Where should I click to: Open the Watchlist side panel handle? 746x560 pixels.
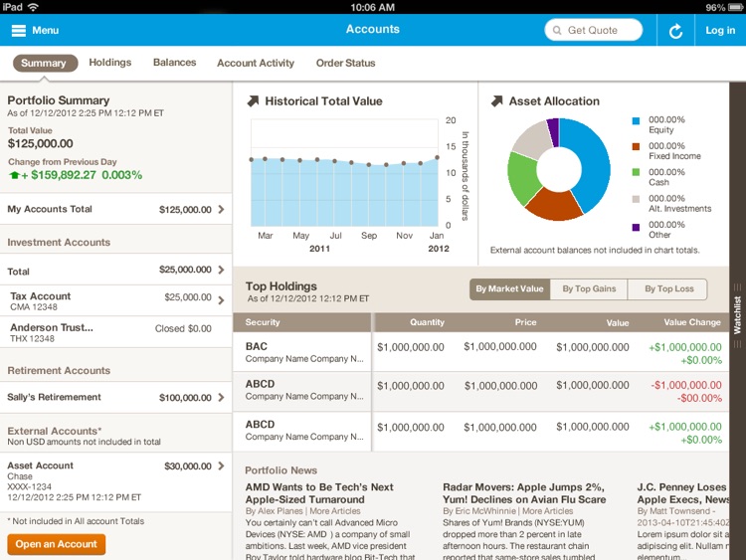[x=737, y=314]
